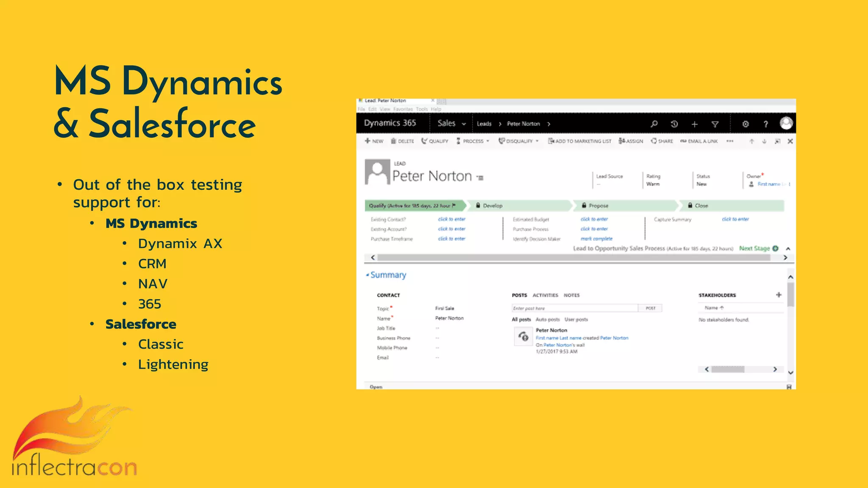Screen dimensions: 868x488
Task: Click ADD TO MARKETING LIST command
Action: click(579, 141)
